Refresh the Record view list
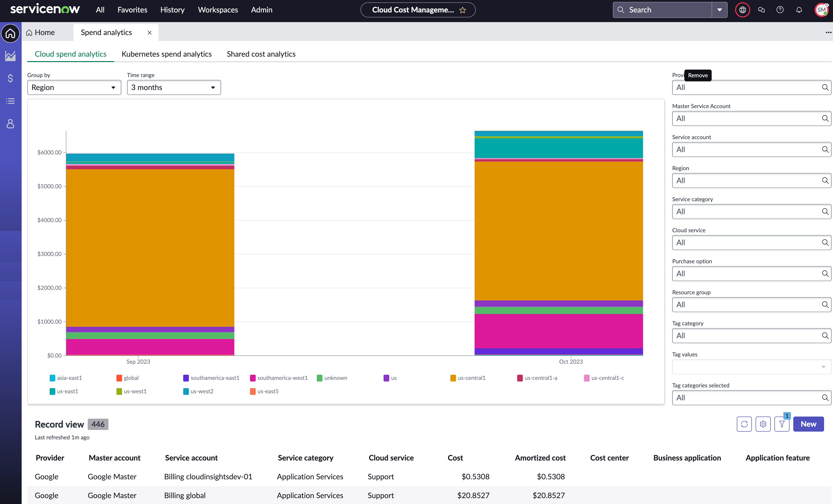 744,424
